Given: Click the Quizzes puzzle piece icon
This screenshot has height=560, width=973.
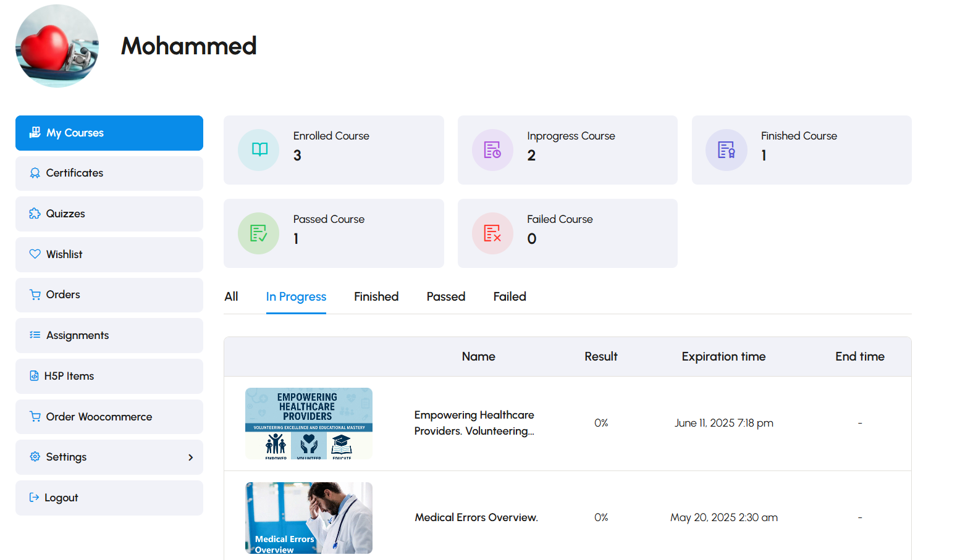Looking at the screenshot, I should 35,214.
